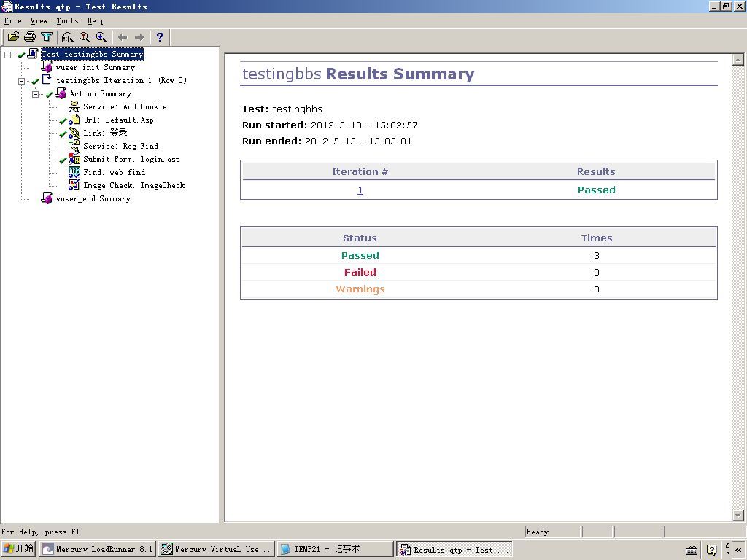747x560 pixels.
Task: Select Submit Form: login.asp tree row
Action: coord(131,159)
